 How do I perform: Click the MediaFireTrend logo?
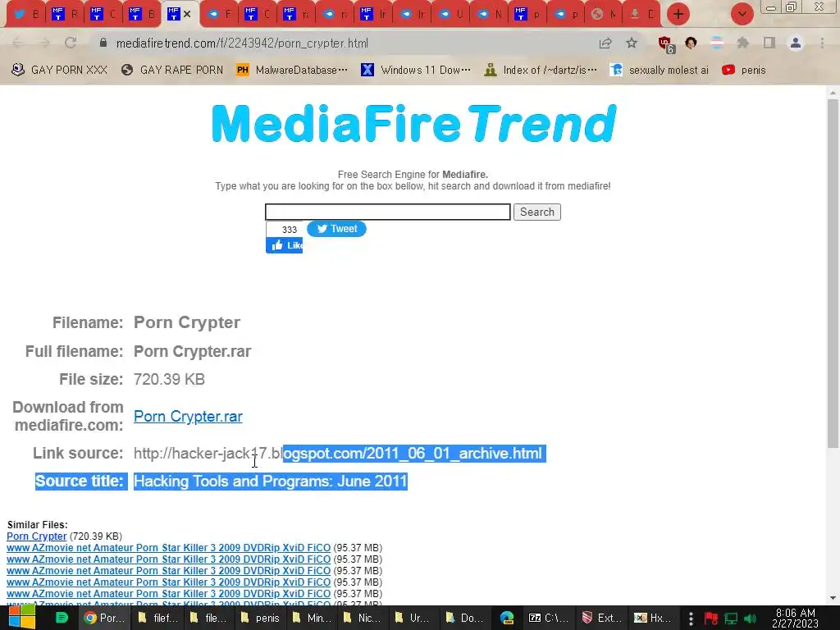click(413, 124)
